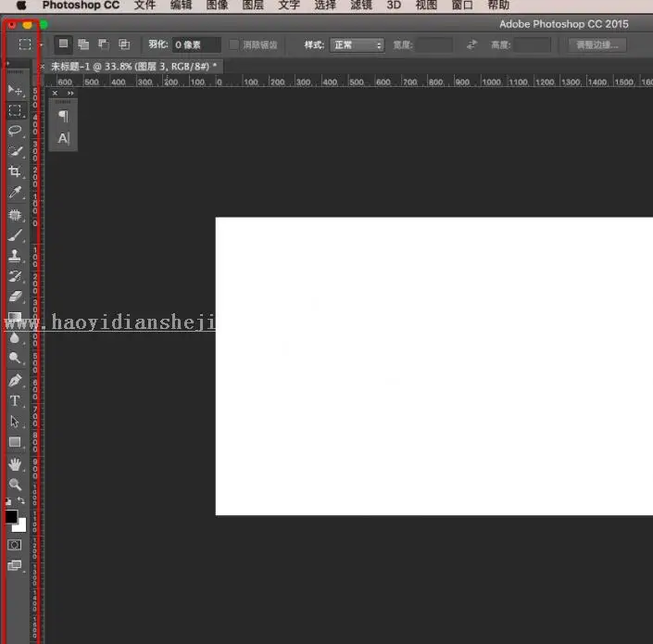Screen dimensions: 653x644
Task: Choose Intersect with Selection mode
Action: point(124,44)
